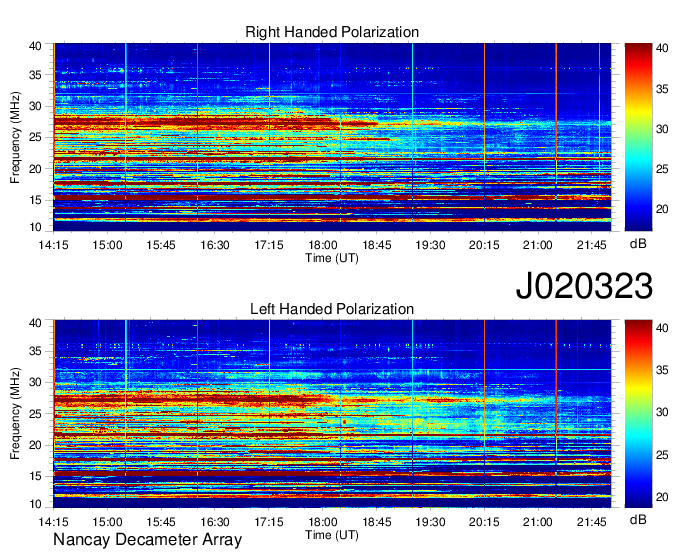Click 25 MHz frequency tick of Right Handed plot
Screen dimensions: 680x552
tap(35, 138)
